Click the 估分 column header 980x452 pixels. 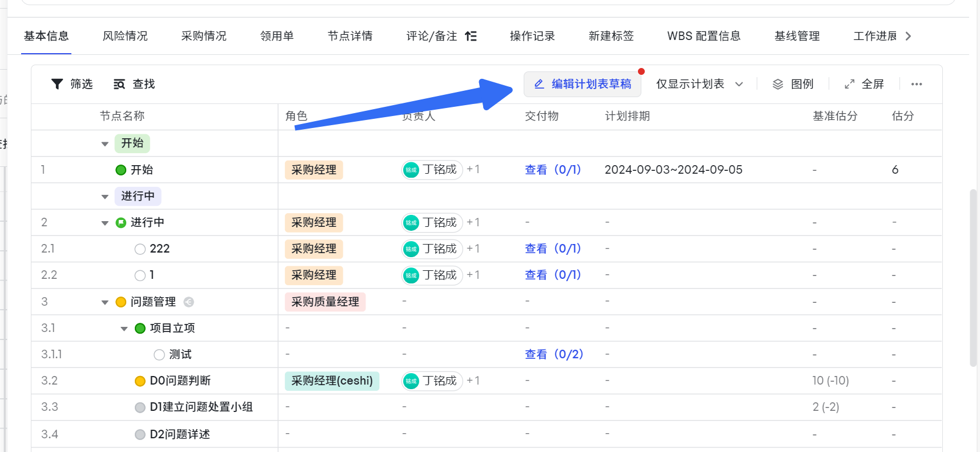pos(903,117)
